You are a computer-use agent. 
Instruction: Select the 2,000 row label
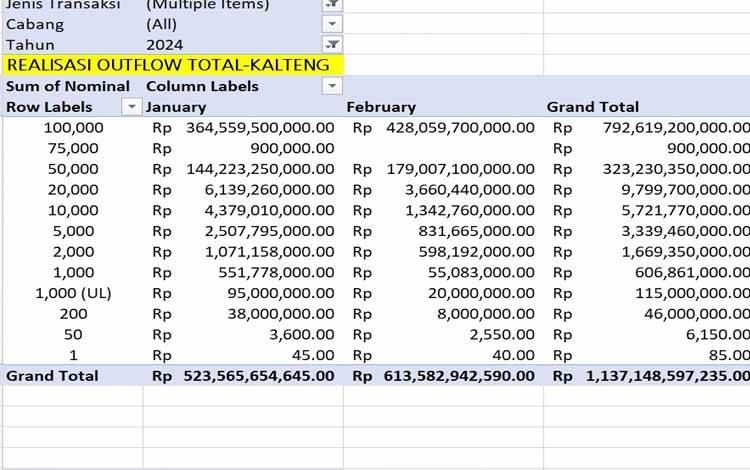click(73, 251)
